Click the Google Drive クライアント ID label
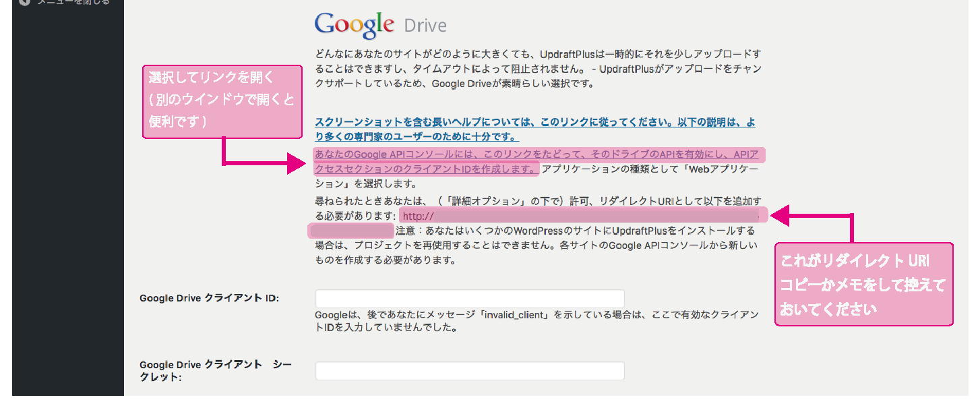The image size is (980, 408). click(x=210, y=297)
